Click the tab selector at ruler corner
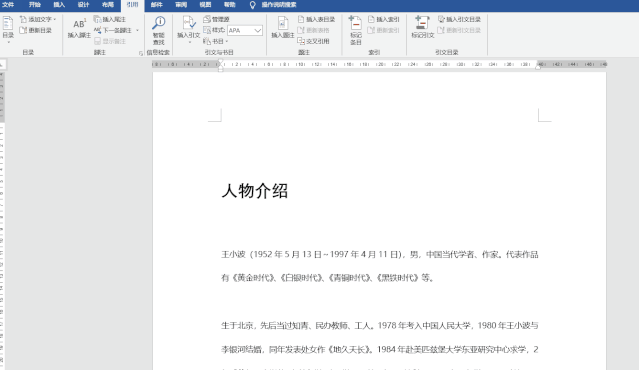The height and width of the screenshot is (370, 639). (2, 64)
